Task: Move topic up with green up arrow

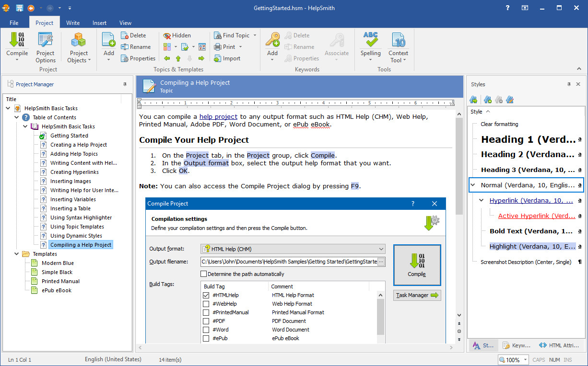Action: pyautogui.click(x=178, y=58)
